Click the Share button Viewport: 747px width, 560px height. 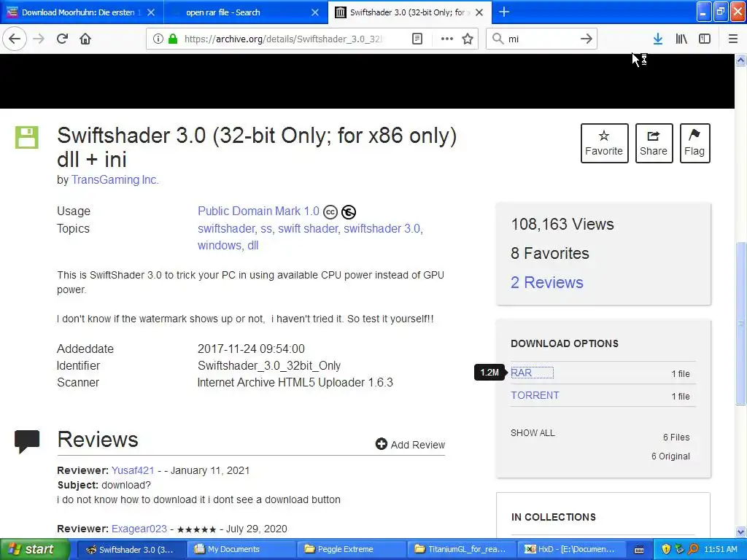pos(654,144)
